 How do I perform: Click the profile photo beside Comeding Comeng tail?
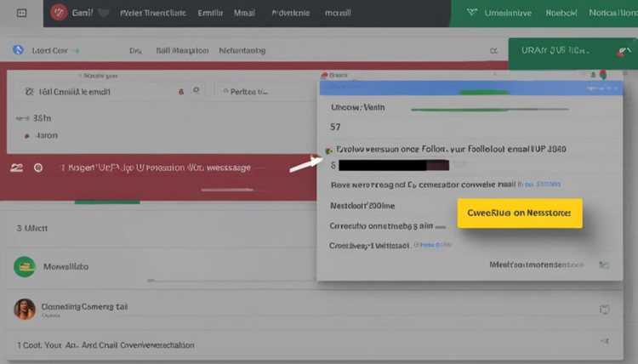pos(25,309)
